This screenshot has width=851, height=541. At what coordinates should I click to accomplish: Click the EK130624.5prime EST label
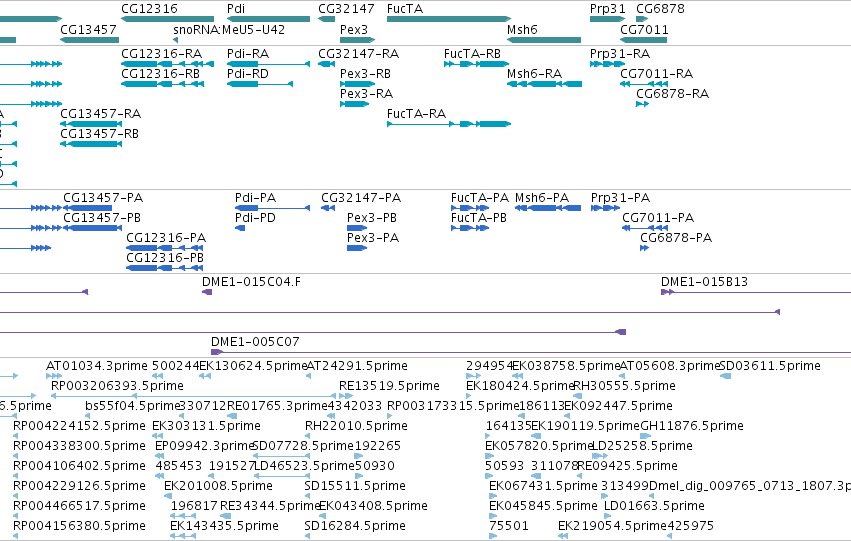(253, 366)
